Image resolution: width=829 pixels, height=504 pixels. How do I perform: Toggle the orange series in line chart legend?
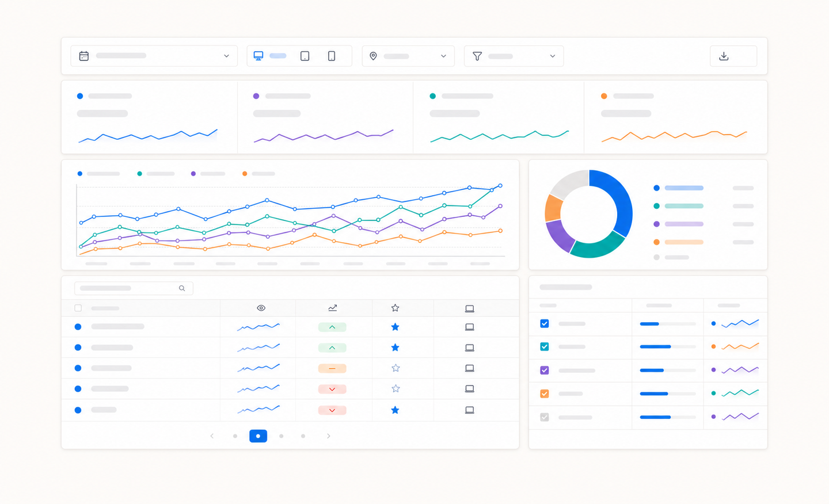point(258,173)
